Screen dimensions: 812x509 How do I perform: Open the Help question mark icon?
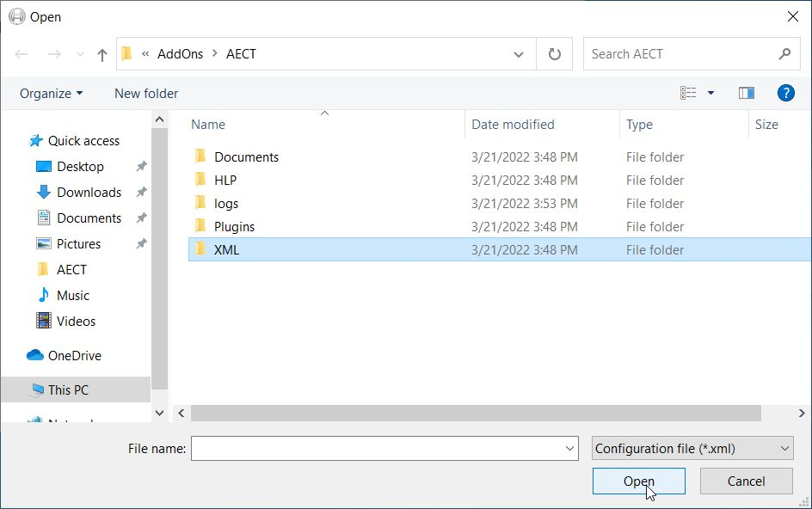[784, 93]
